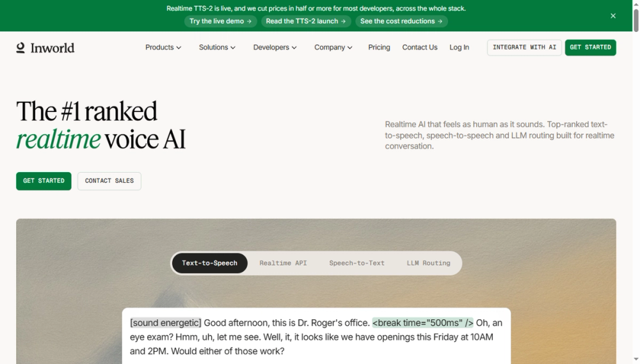640x364 pixels.
Task: Click the scrollbar down arrow
Action: [x=636, y=360]
